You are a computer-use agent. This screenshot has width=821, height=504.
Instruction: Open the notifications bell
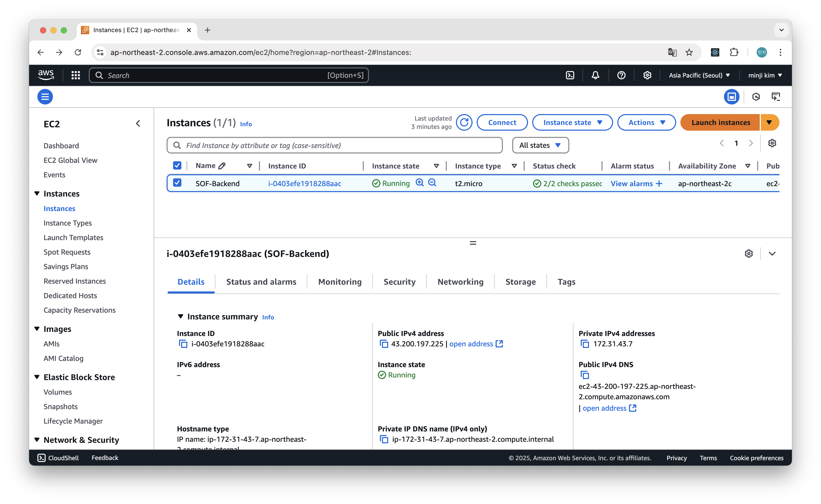(596, 75)
